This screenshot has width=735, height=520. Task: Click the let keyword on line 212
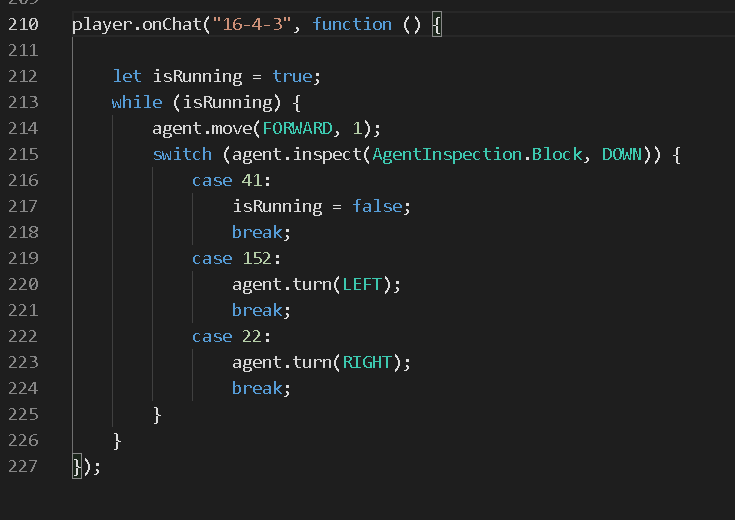tap(127, 76)
